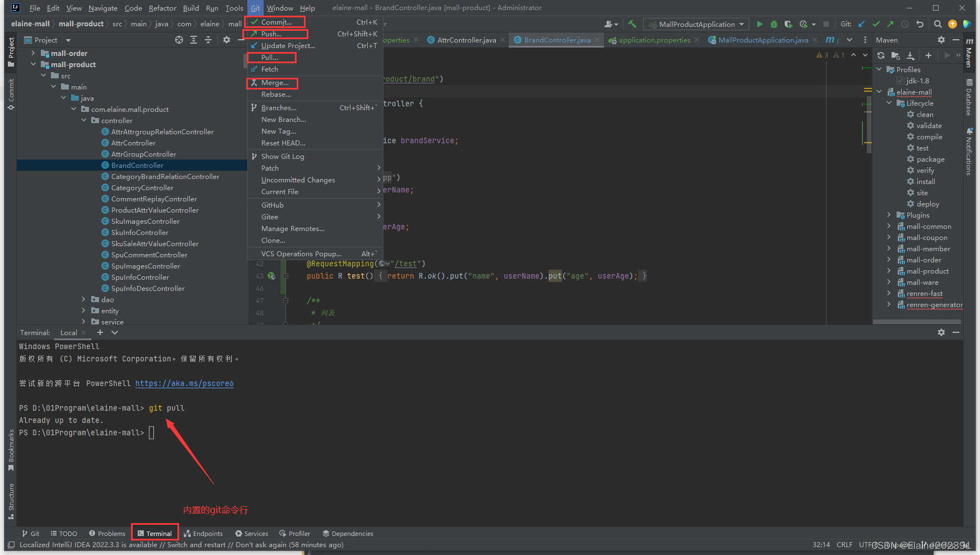The width and height of the screenshot is (980, 555).
Task: Run with coverage using the shield icon
Action: (x=788, y=24)
